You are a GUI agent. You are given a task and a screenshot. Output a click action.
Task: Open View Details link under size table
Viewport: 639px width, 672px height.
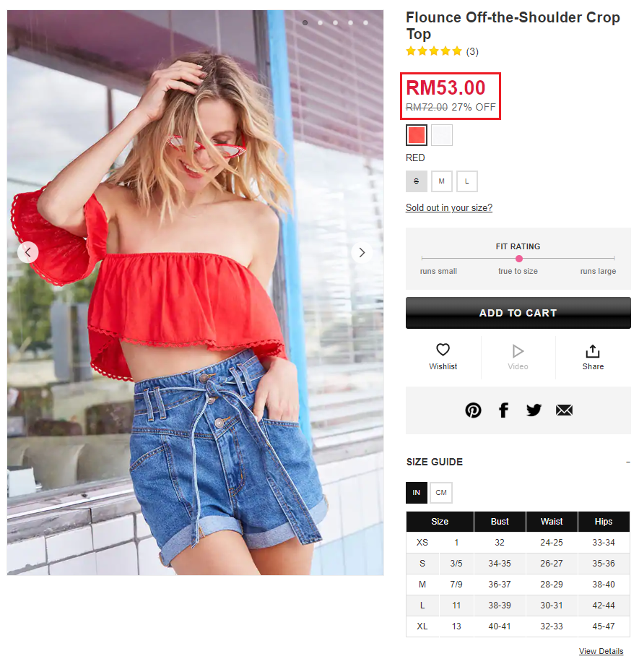[x=601, y=651]
